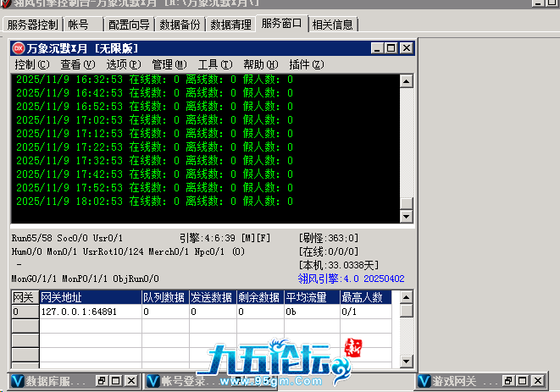The image size is (560, 392).
Task: Open the 管理(M) menu
Action: click(x=169, y=64)
